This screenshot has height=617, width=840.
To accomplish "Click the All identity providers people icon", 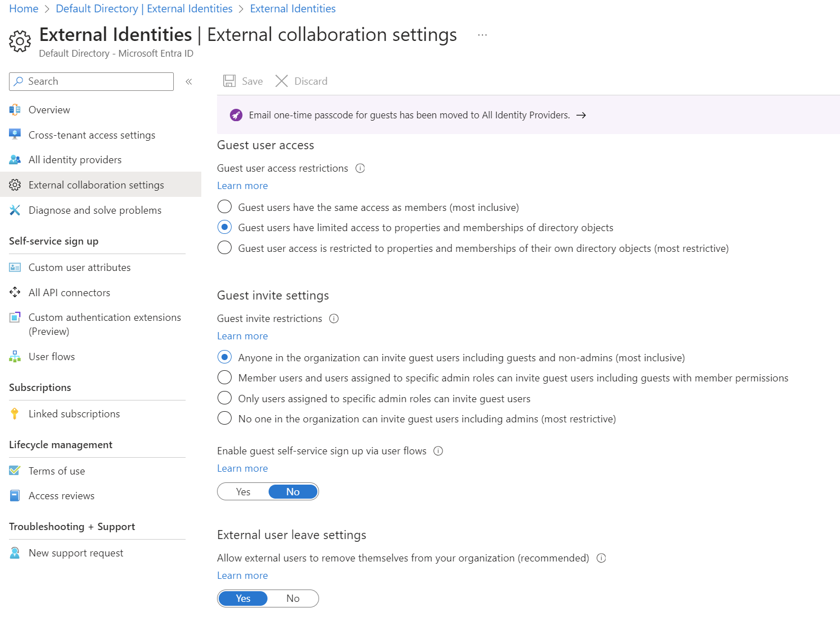I will (15, 160).
